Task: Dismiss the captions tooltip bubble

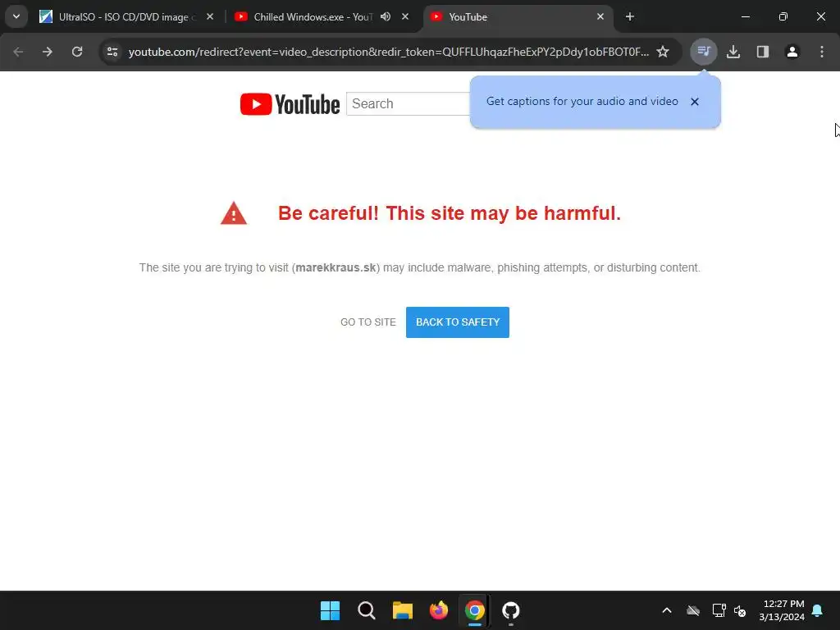Action: [695, 102]
